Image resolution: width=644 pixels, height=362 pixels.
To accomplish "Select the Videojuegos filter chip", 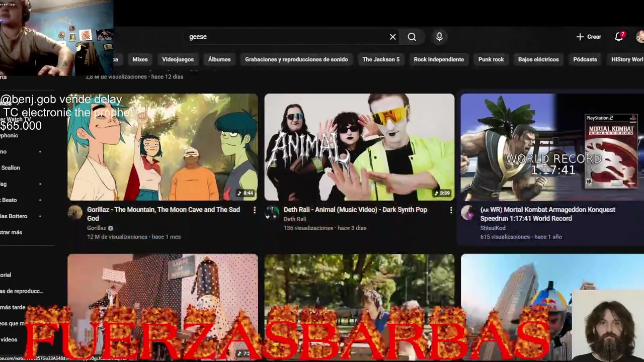I will 178,59.
